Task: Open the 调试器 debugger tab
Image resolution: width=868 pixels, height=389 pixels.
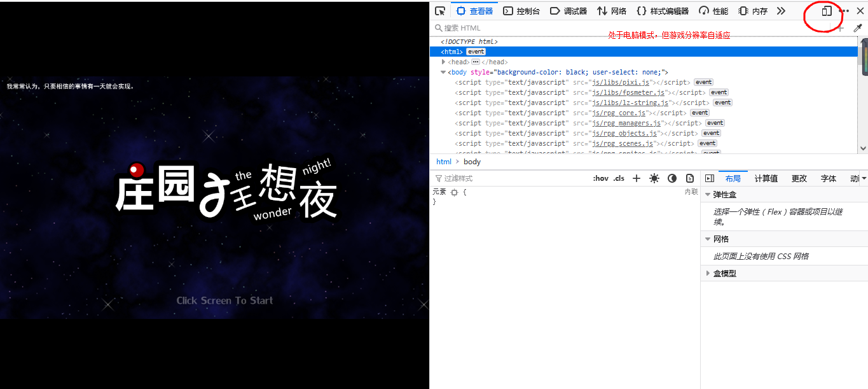Action: point(568,11)
